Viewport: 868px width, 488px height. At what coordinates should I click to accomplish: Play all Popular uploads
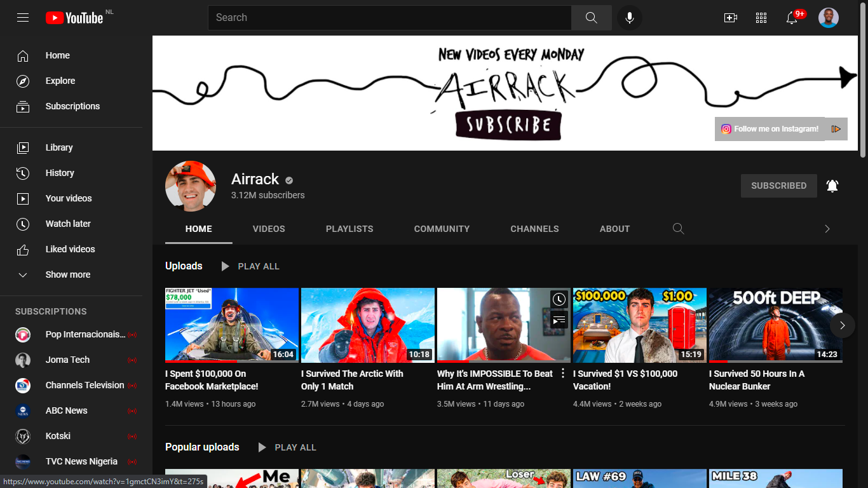287,447
